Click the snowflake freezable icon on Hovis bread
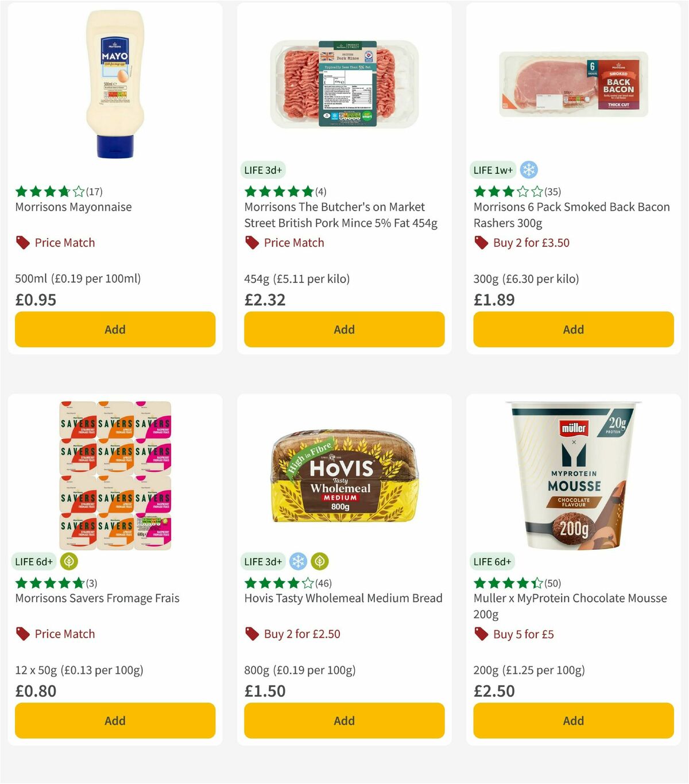 coord(297,561)
